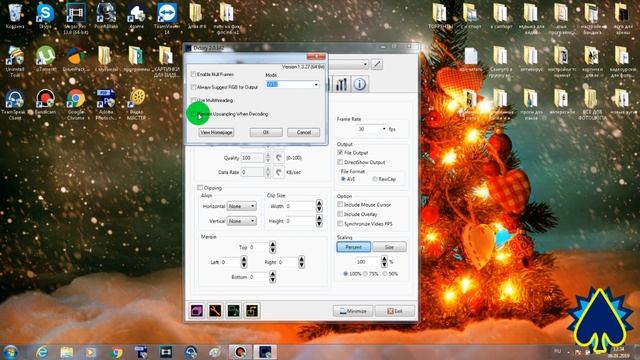Select the DriverPack desktop shortcut
This screenshot has height=360, width=640.
pyautogui.click(x=76, y=59)
